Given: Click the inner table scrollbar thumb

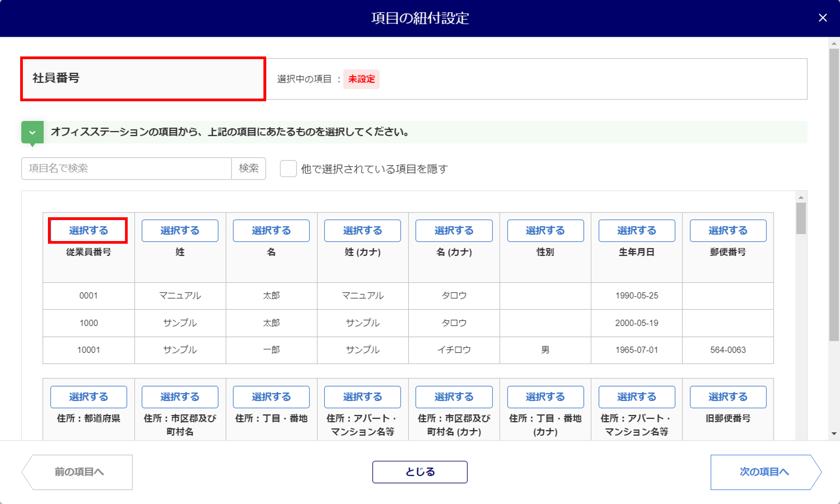Looking at the screenshot, I should pos(801,219).
